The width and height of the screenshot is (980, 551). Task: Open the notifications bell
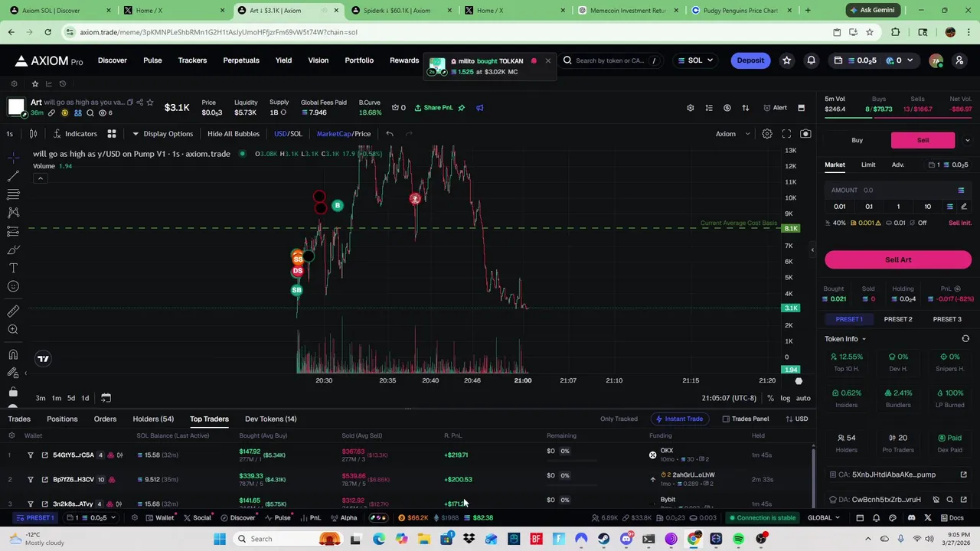click(811, 60)
